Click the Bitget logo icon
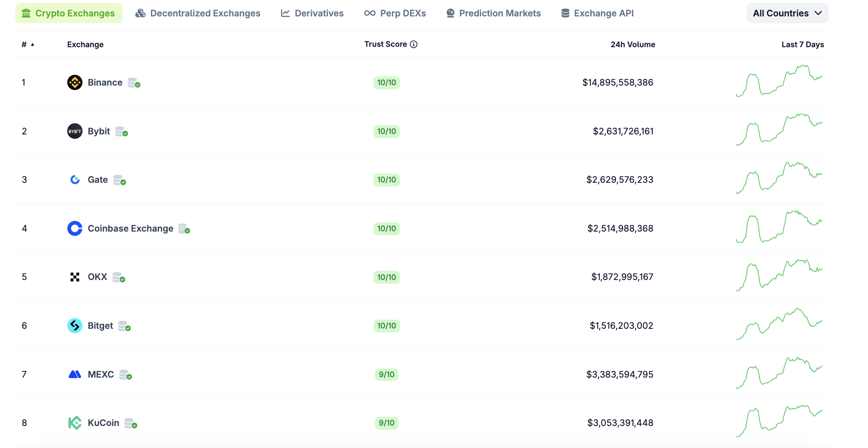 tap(75, 326)
